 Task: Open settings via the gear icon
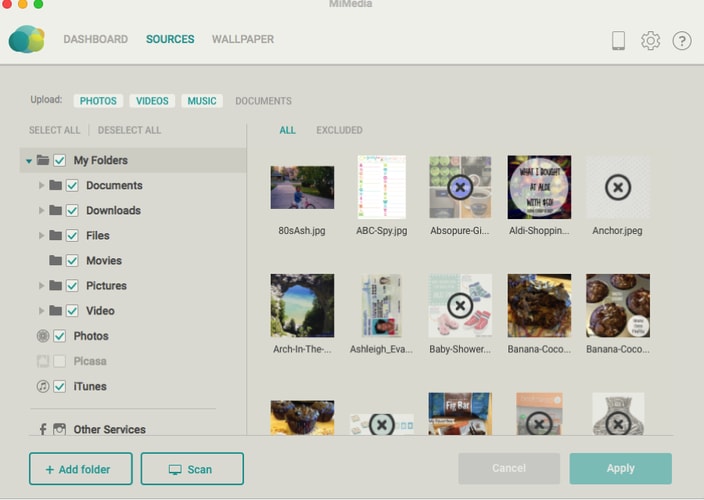(650, 40)
